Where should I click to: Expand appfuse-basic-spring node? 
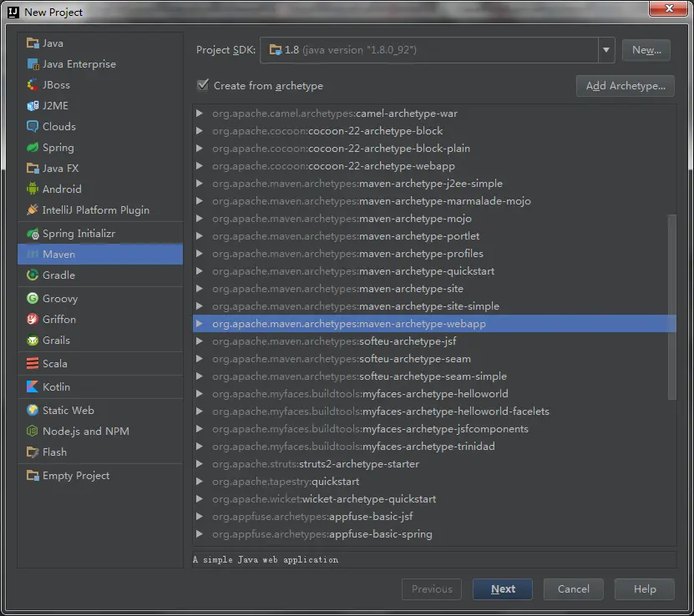pyautogui.click(x=200, y=533)
